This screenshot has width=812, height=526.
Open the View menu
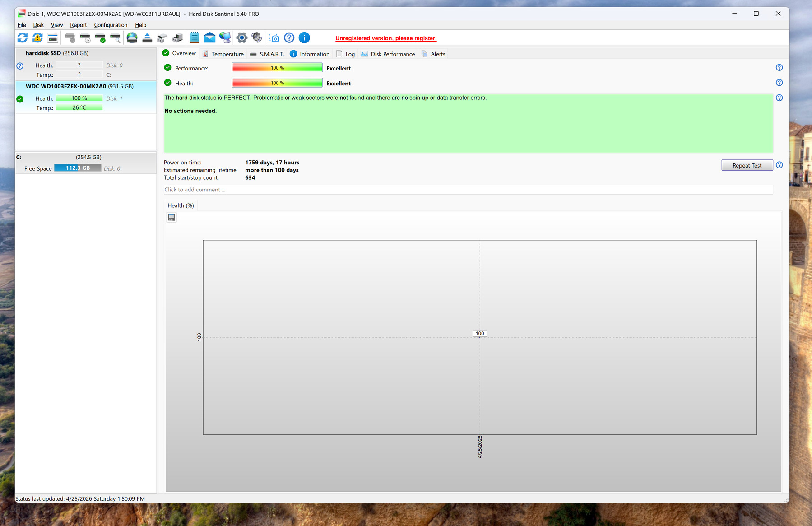tap(57, 25)
